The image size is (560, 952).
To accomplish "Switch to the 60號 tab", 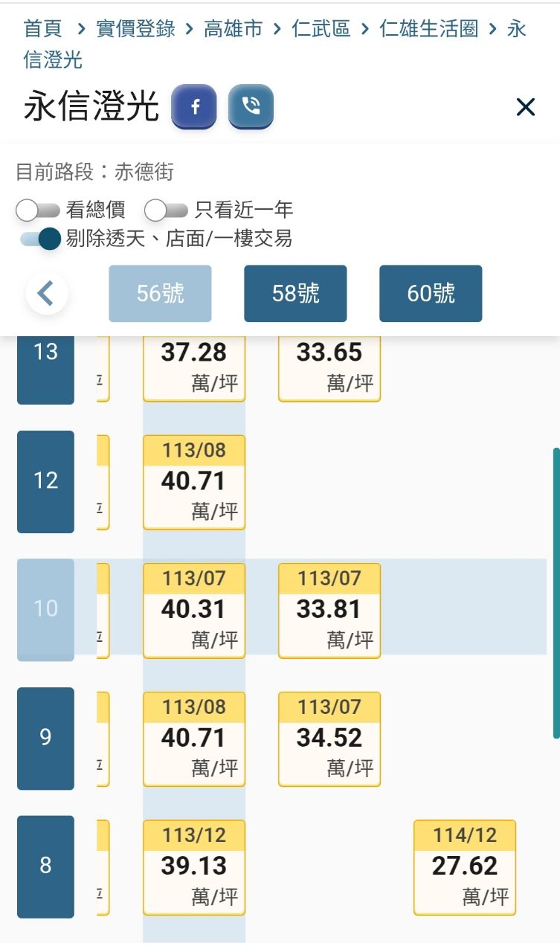I will [x=431, y=293].
